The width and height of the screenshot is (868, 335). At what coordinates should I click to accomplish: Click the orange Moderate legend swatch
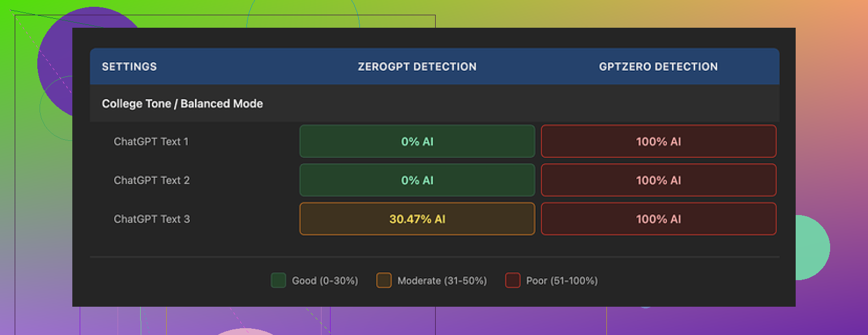click(x=384, y=281)
